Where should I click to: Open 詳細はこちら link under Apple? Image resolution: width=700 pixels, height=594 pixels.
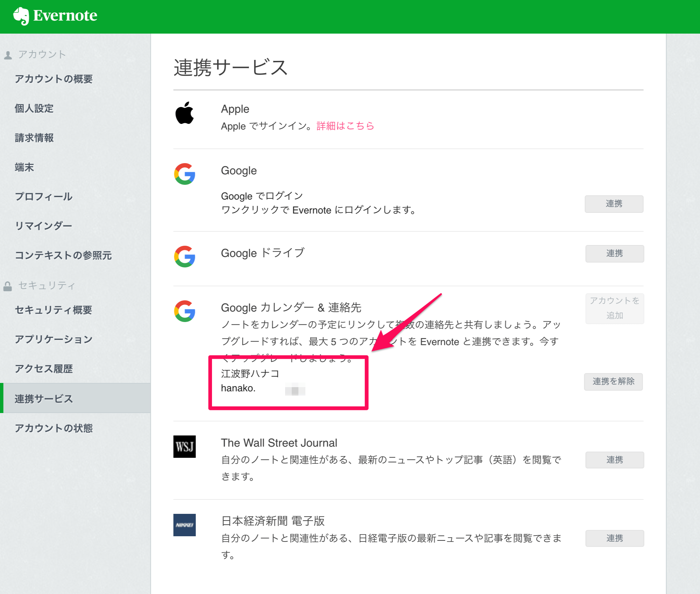point(345,126)
